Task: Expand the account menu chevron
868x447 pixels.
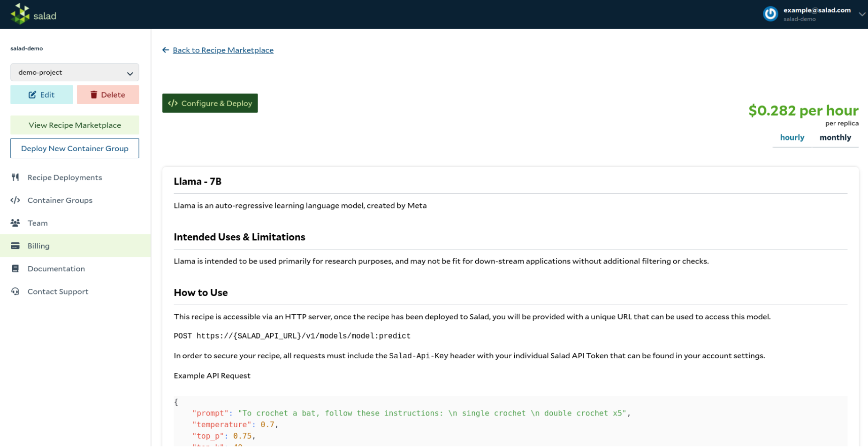Action: tap(862, 14)
